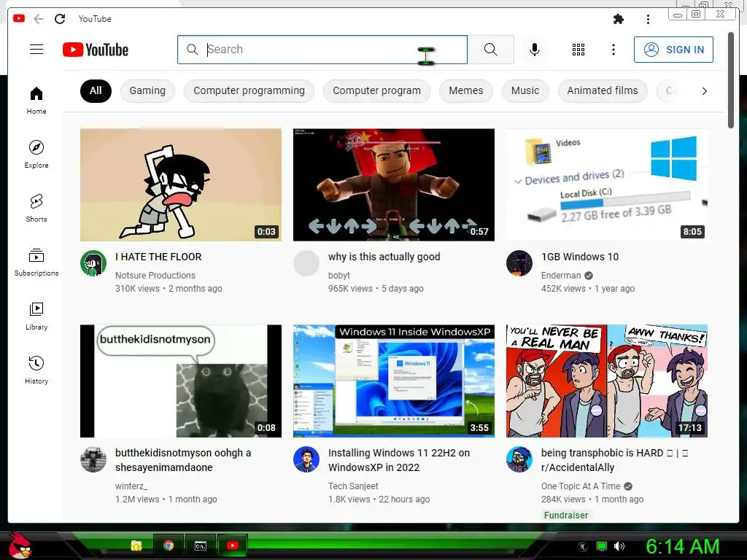Open the winterz_ channel name
Viewport: 747px width, 560px height.
click(131, 486)
